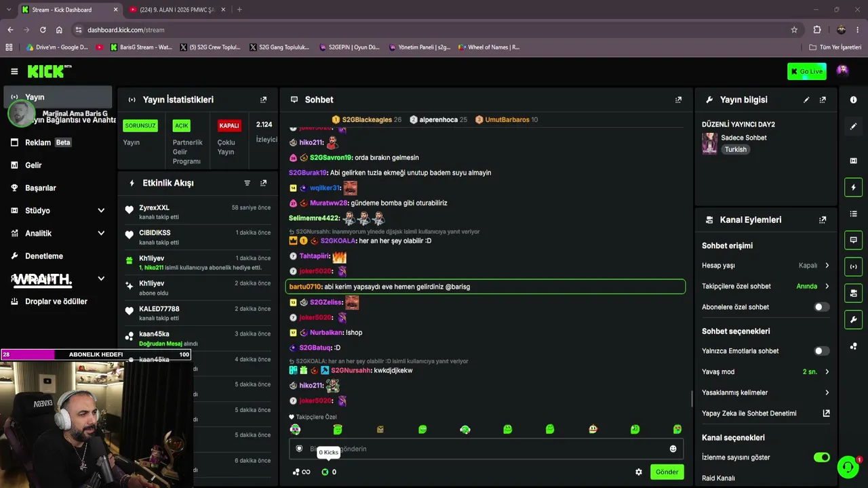Click the list icon in right rail
Screen dimensions: 868x488
(853, 213)
